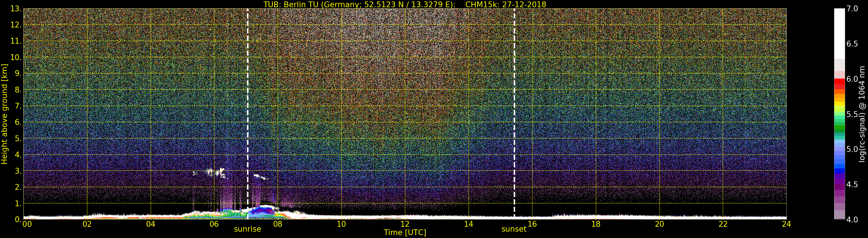
Task: Click time axis tick label '20'
Action: 659,224
